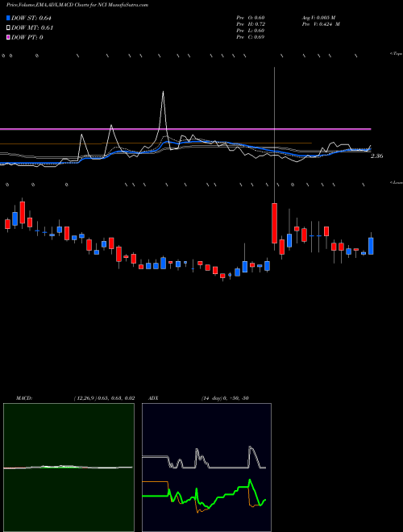403x532 pixels.
Task: Click the horizontal magenta DOW PT line
Action: coord(185,129)
